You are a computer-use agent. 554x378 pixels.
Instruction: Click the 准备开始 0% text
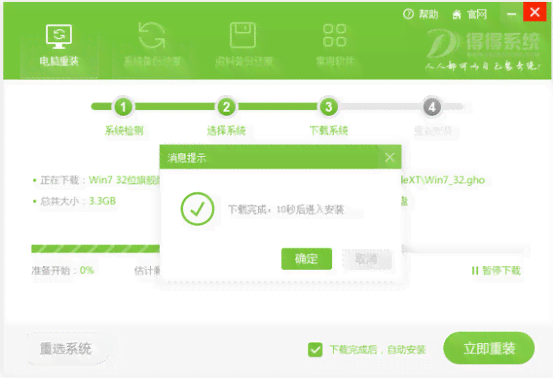pyautogui.click(x=63, y=271)
